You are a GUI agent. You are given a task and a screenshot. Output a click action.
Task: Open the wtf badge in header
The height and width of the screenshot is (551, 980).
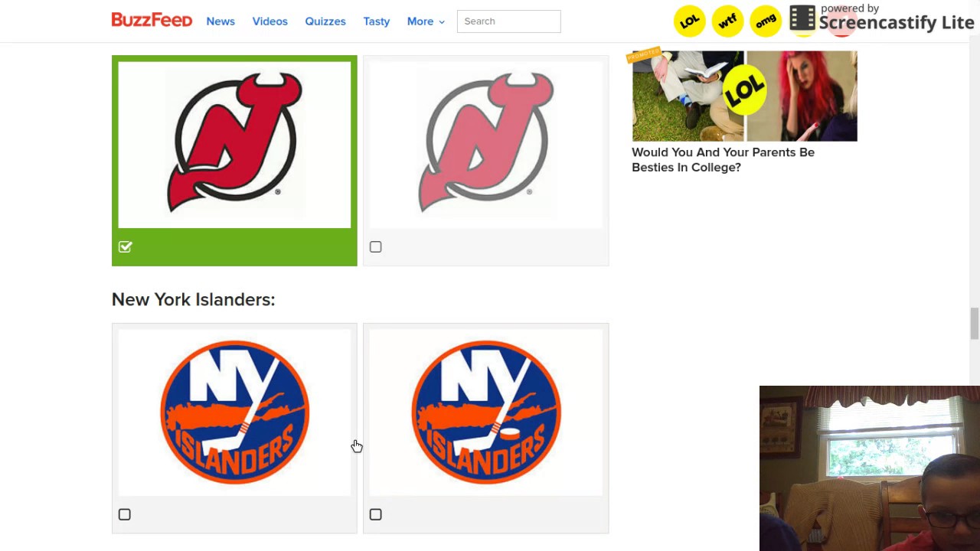[x=727, y=21]
